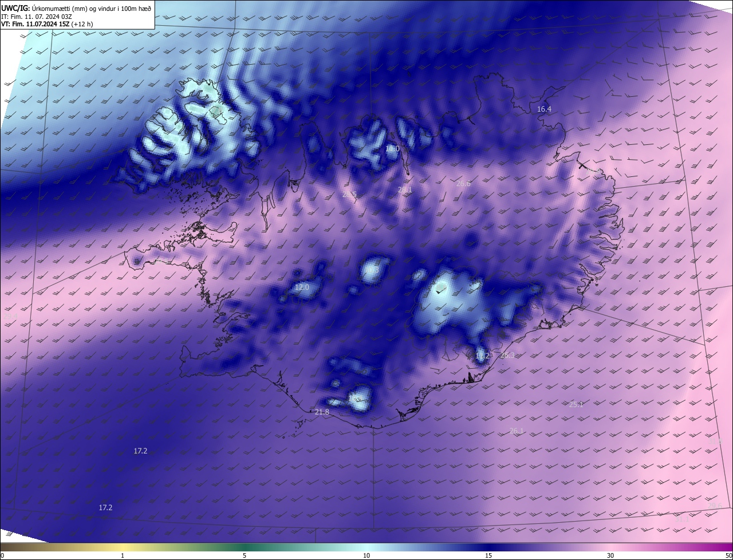Click the 21.8 value label
The width and height of the screenshot is (733, 560).
point(322,412)
